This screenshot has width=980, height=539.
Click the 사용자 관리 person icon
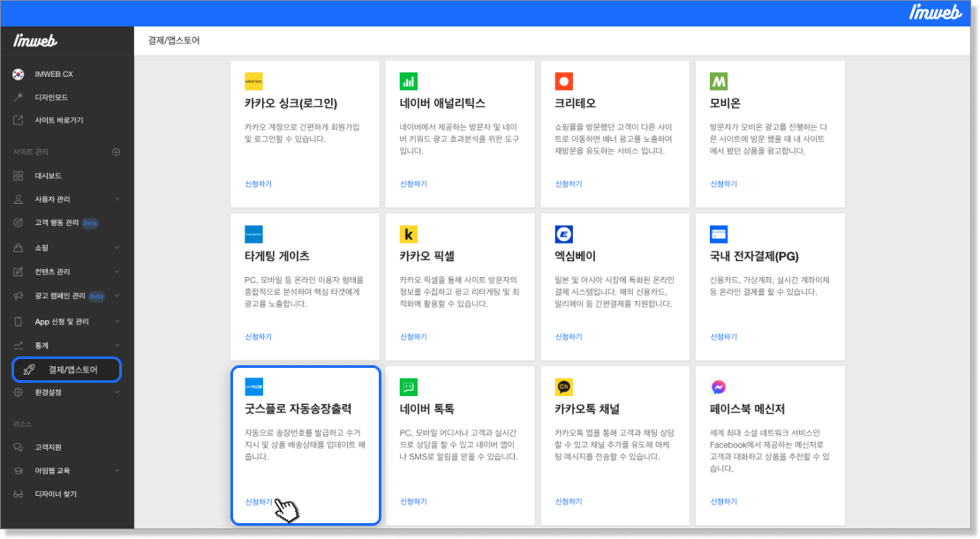click(19, 199)
